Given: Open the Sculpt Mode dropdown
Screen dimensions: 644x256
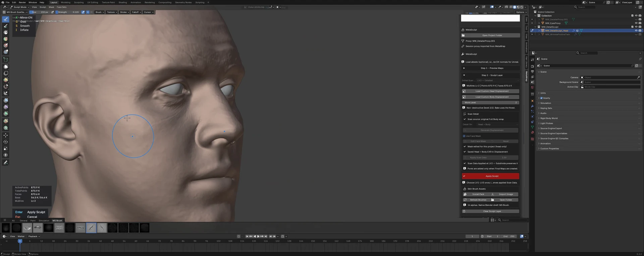Looking at the screenshot, I should point(19,7).
